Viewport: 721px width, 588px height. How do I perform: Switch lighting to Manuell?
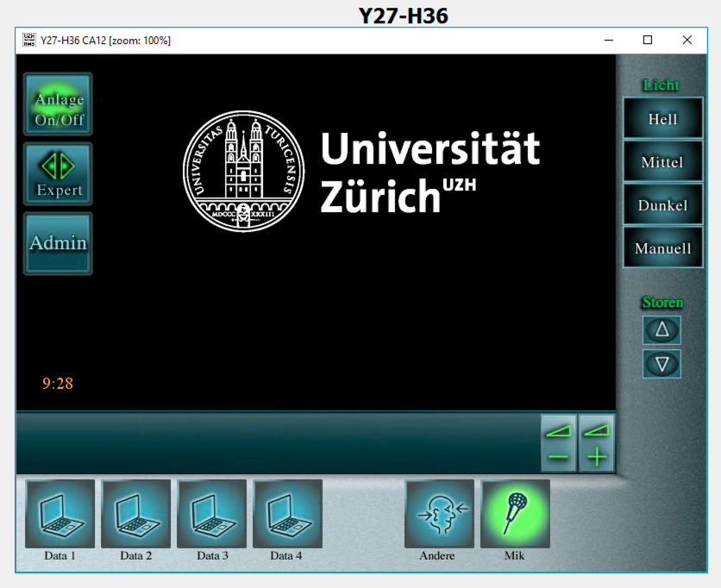(x=662, y=247)
